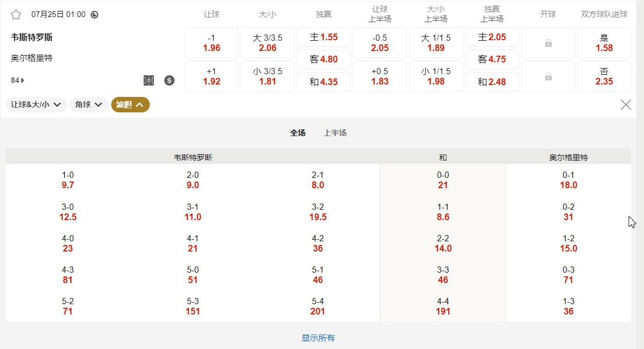
Task: Choose correct score 5-0 at 51
Action: (193, 275)
